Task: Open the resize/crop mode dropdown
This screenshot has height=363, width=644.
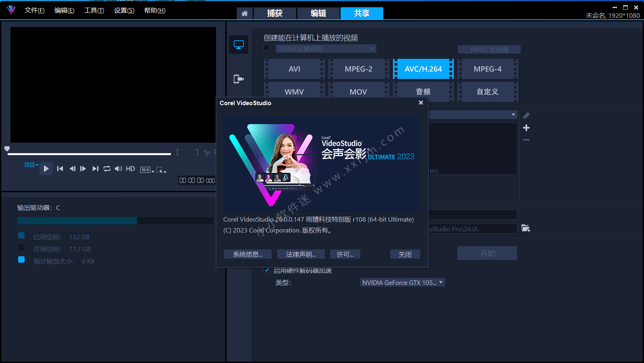Action: tap(161, 170)
